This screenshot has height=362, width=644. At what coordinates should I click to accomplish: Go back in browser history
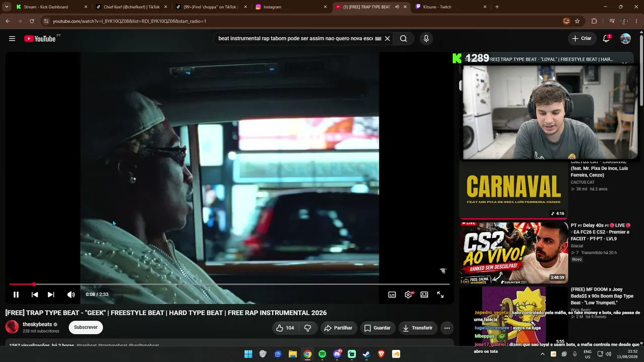point(8,21)
